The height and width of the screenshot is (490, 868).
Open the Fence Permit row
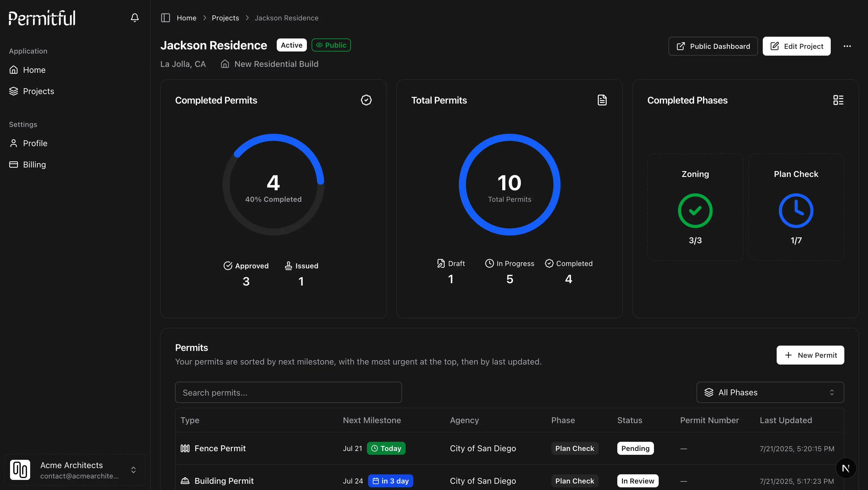coord(509,448)
